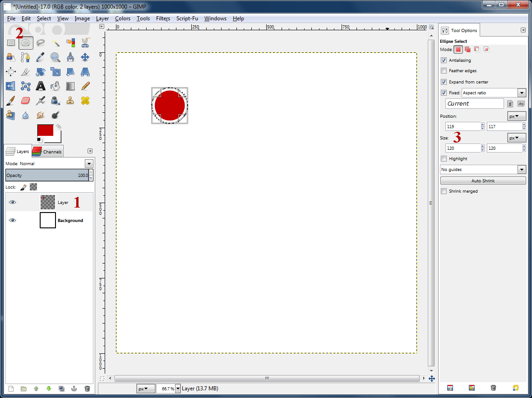Click the Auto Shrink button
Viewport: 532px width, 398px height.
(x=483, y=180)
